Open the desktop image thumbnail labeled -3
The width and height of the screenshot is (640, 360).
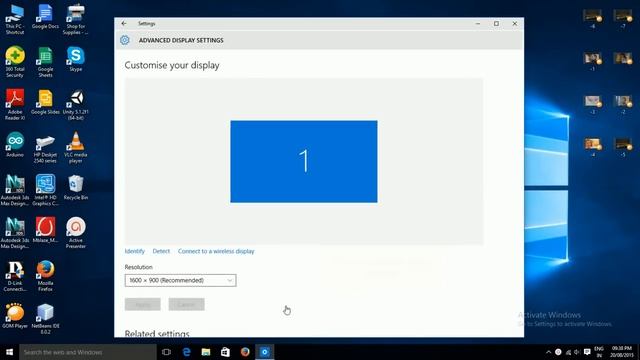[593, 104]
